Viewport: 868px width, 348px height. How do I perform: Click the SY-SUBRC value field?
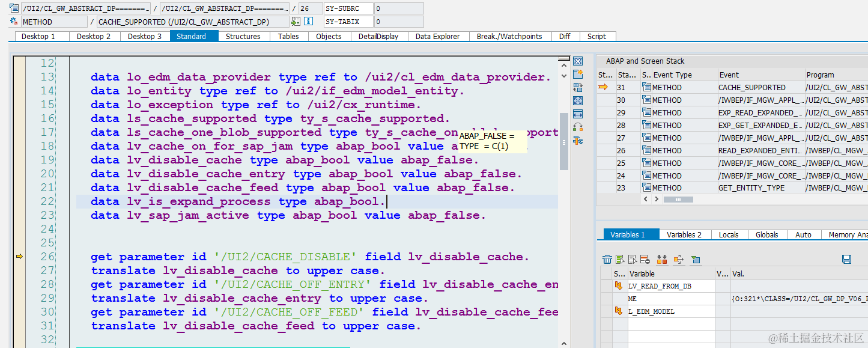pyautogui.click(x=398, y=8)
